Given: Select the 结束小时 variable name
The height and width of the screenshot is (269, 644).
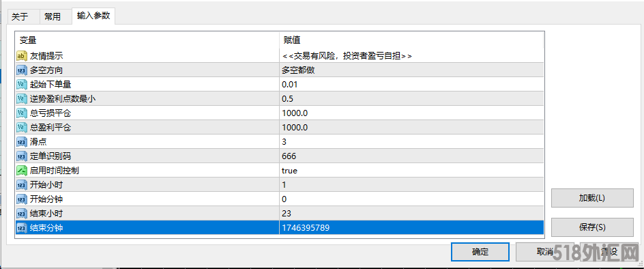Looking at the screenshot, I should coord(46,214).
